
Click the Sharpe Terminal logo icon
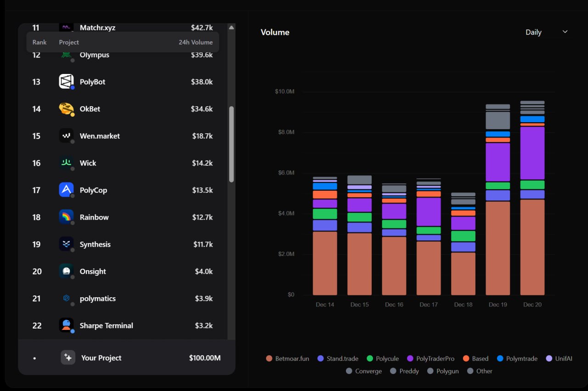[66, 325]
